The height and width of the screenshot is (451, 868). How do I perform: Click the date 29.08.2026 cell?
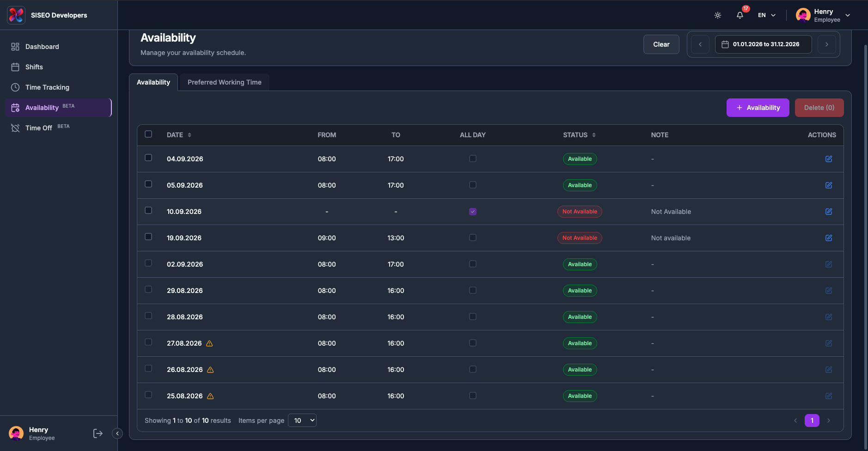[185, 291]
